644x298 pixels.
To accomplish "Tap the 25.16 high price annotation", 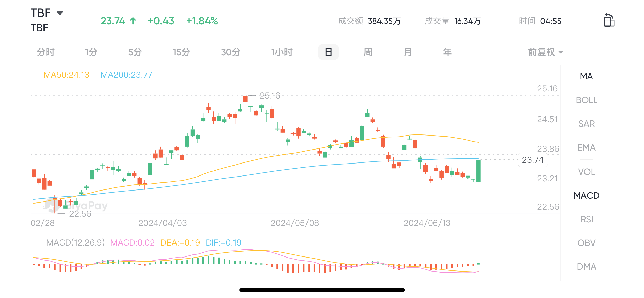I will coord(270,96).
